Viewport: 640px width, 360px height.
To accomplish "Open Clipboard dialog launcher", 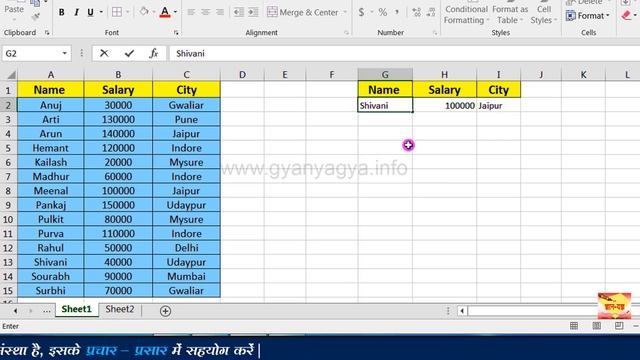I will pyautogui.click(x=47, y=33).
